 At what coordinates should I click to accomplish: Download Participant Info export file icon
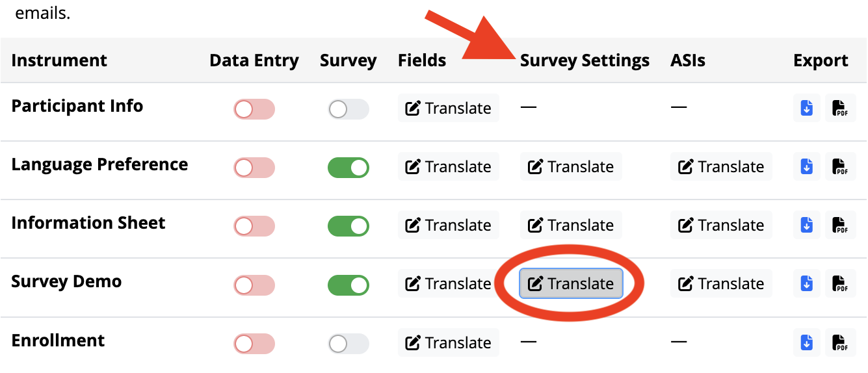(x=807, y=108)
